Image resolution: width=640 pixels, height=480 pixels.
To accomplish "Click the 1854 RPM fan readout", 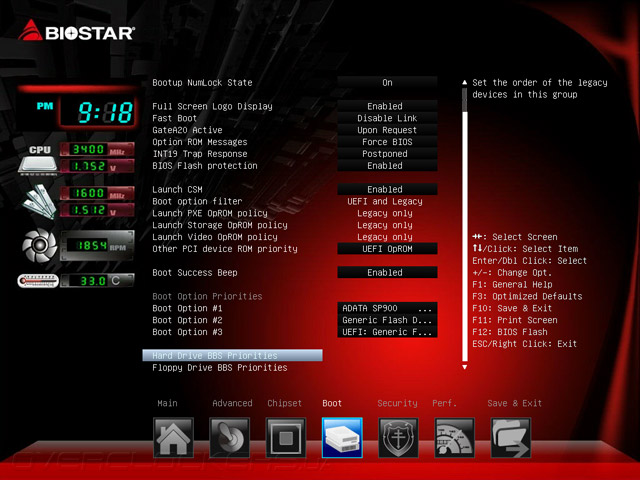I will point(97,245).
